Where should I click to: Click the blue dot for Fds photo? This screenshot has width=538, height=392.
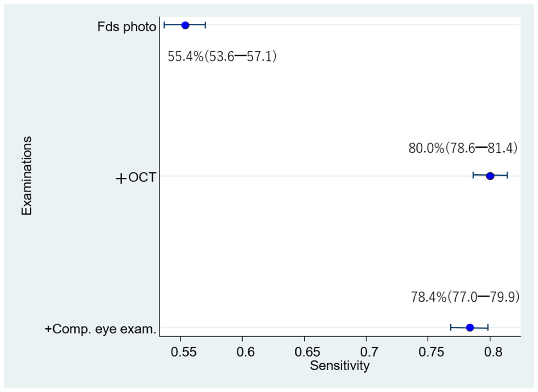[x=185, y=25]
